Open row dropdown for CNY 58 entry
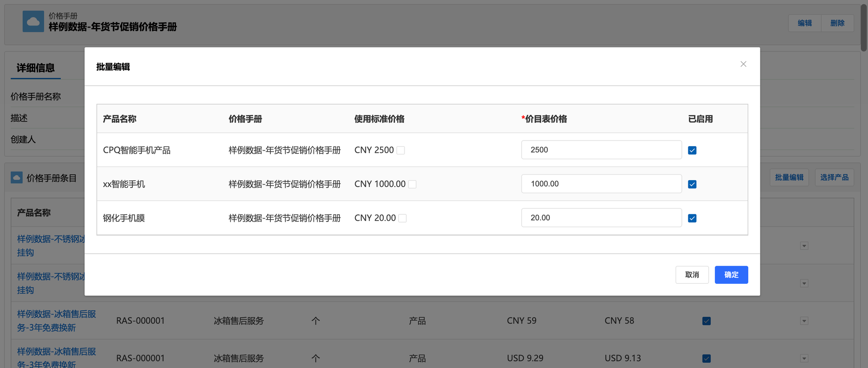 (x=804, y=321)
